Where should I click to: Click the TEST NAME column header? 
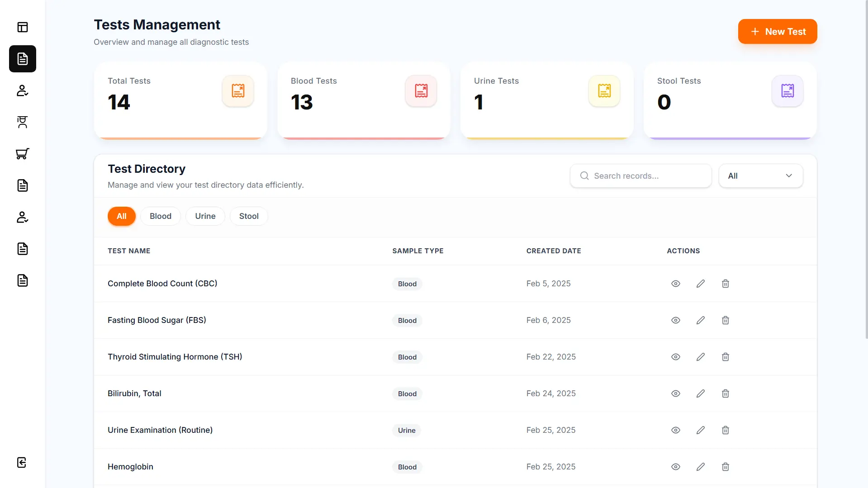click(129, 251)
